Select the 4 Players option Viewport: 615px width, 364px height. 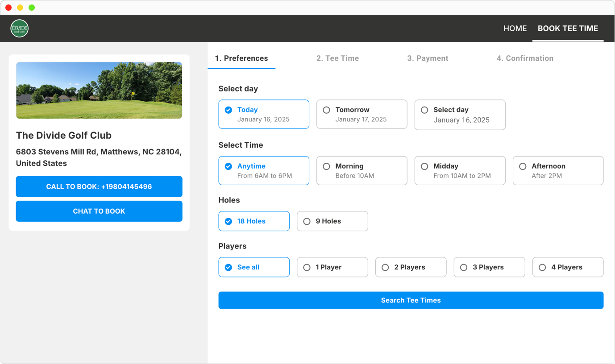(568, 267)
